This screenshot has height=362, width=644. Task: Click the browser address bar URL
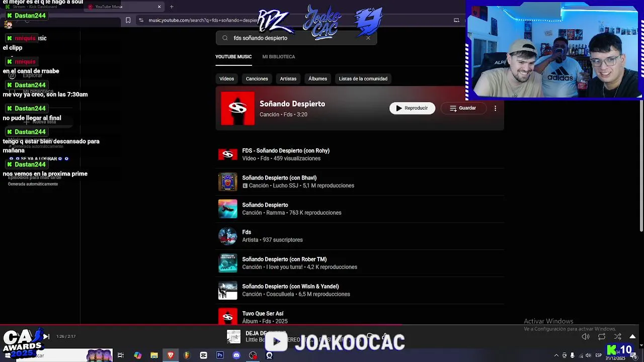[203, 20]
